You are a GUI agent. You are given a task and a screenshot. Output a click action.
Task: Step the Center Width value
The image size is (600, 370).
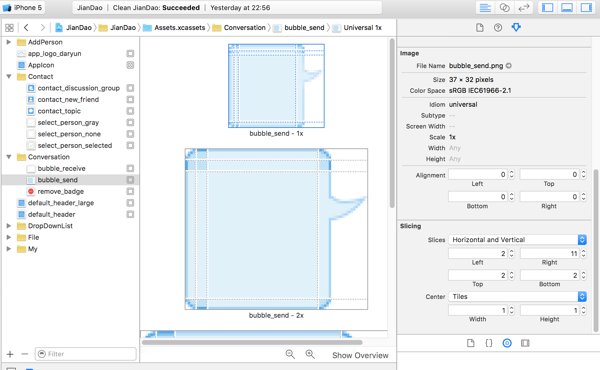[512, 310]
